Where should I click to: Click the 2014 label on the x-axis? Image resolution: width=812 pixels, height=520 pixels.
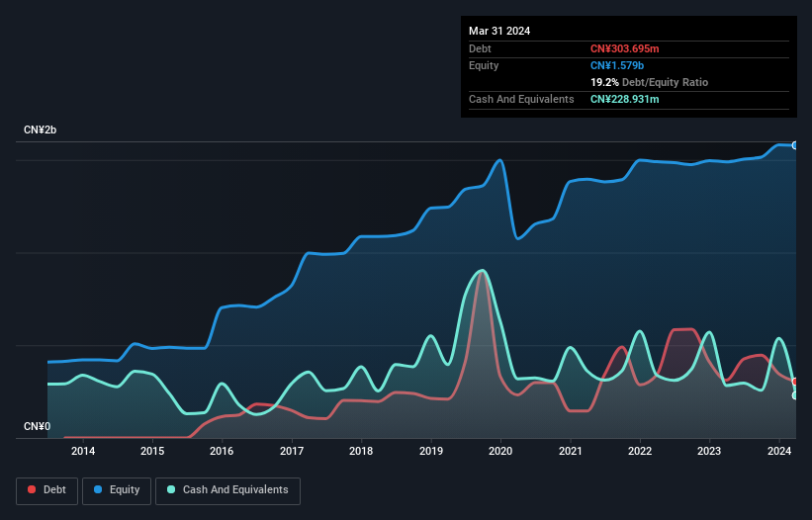(83, 452)
